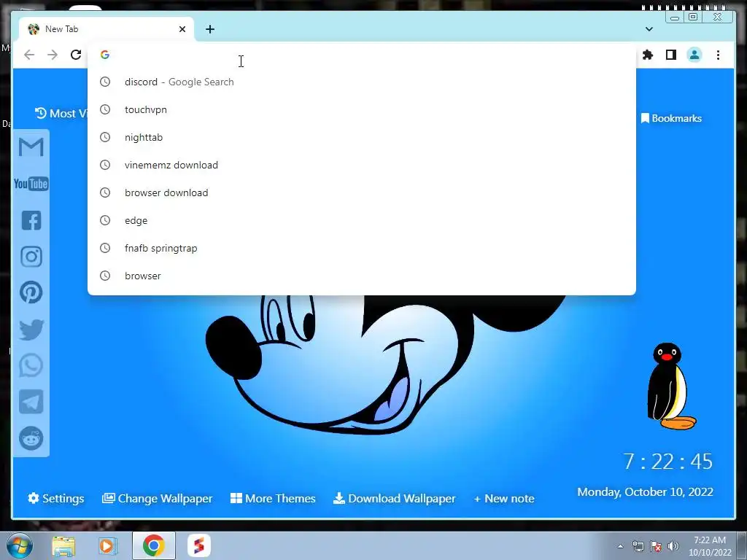Open the page Settings gear link
The height and width of the screenshot is (560, 747).
tap(55, 499)
